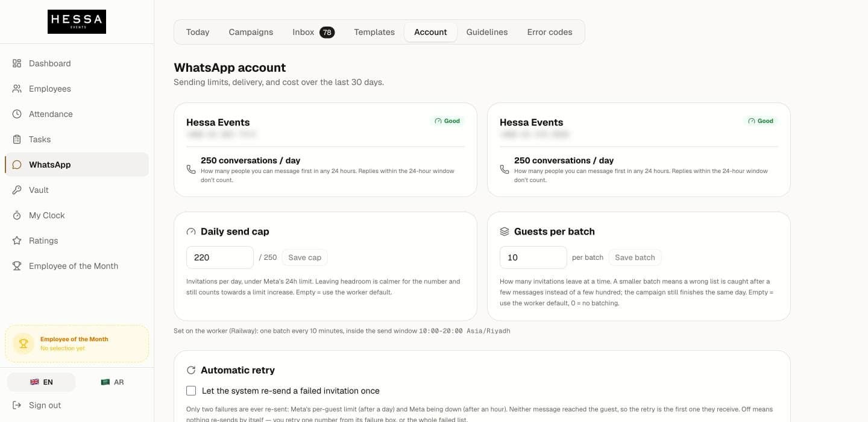Screen dimensions: 868x422
Task: Click the Employee of the Month trophy icon
Action: (17, 266)
